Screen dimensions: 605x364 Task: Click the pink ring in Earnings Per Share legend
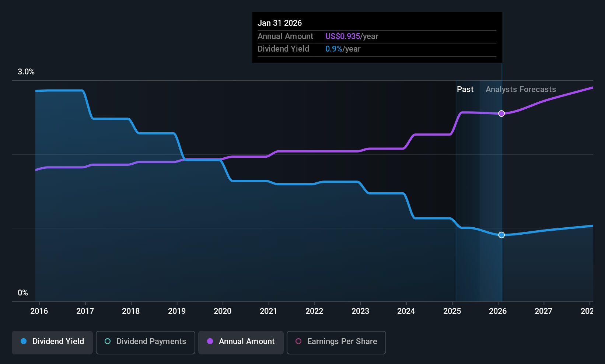298,342
